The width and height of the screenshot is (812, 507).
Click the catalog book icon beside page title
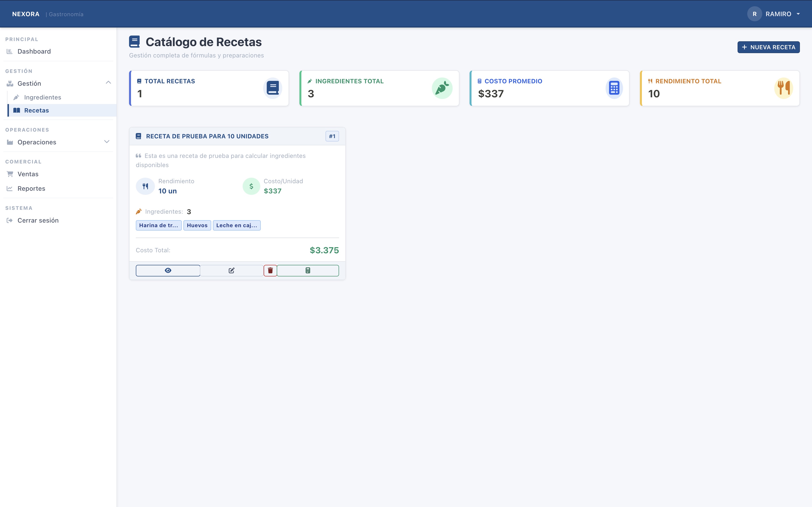[x=135, y=42]
